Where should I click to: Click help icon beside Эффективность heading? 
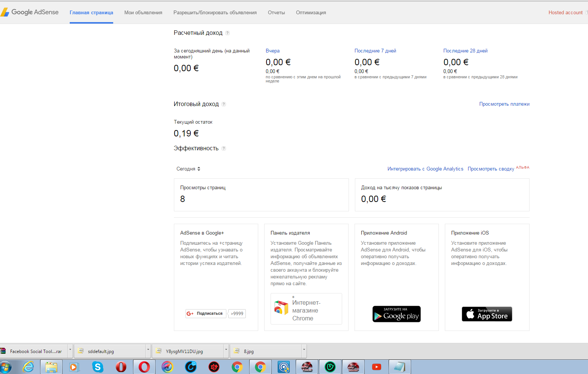coord(224,148)
